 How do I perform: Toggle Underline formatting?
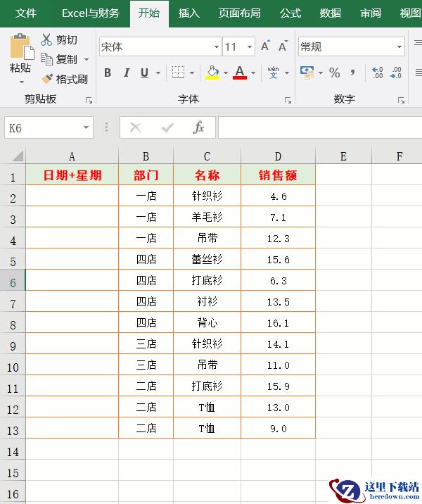(x=144, y=73)
